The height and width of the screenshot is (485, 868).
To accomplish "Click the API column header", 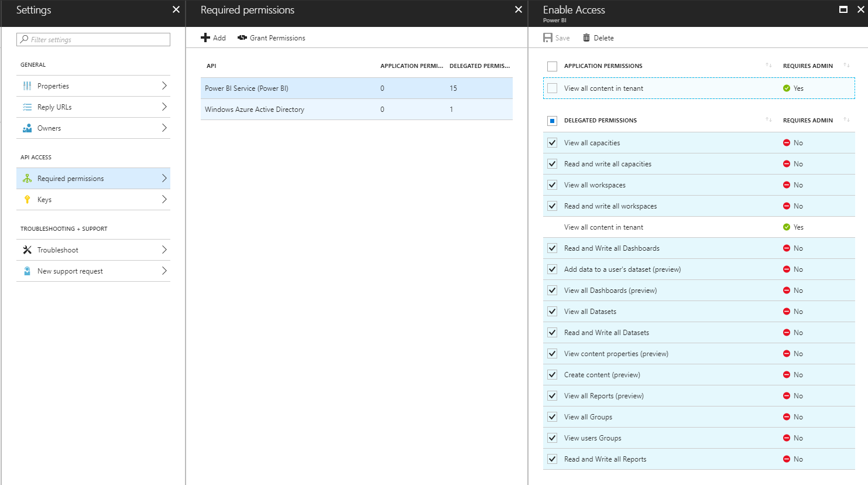I will click(211, 66).
